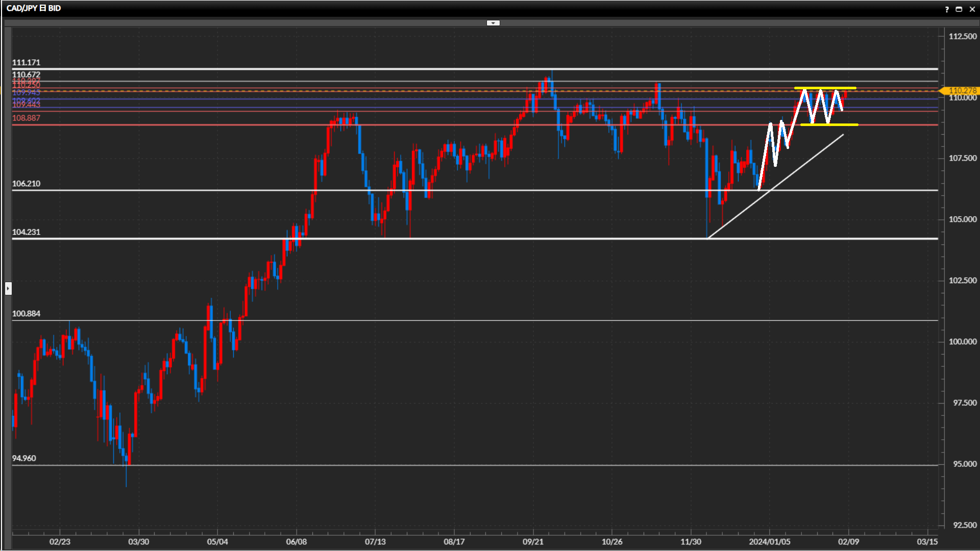Image resolution: width=980 pixels, height=551 pixels.
Task: Close the CAD/JPY chart window
Action: (x=972, y=9)
